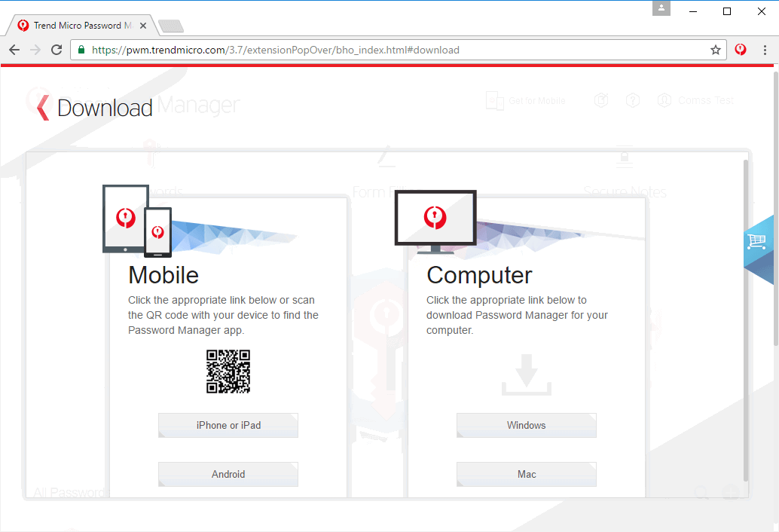Open the Trend Micro Password Manager extension icon

[741, 50]
